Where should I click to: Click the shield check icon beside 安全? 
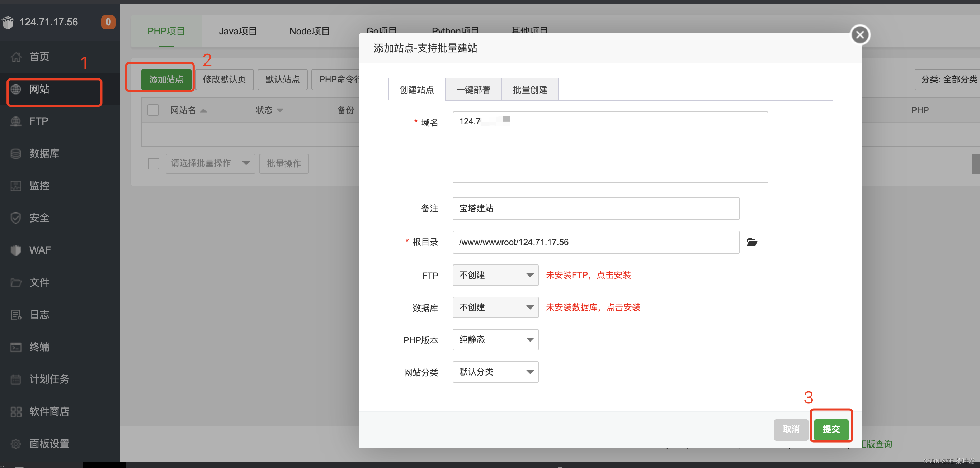(16, 218)
